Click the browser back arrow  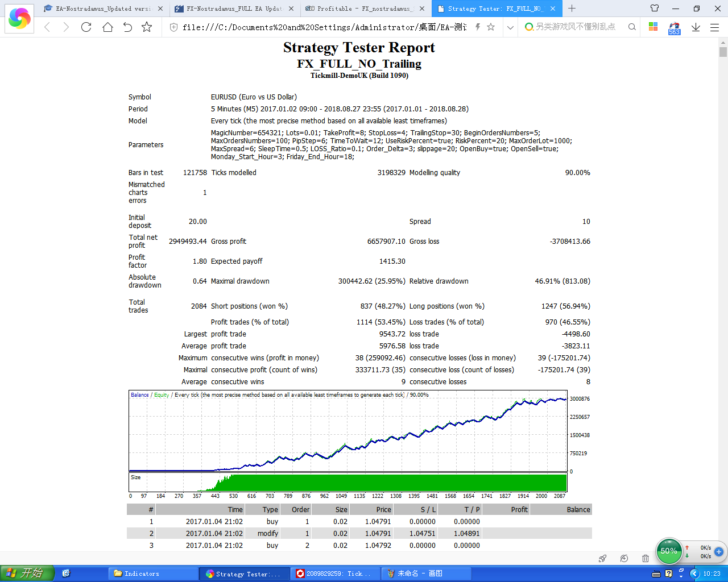pyautogui.click(x=47, y=27)
